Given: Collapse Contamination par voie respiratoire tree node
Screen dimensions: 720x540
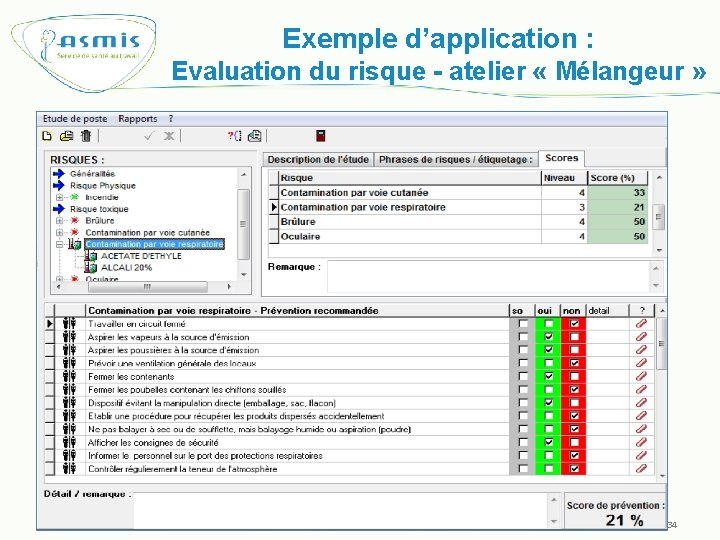Looking at the screenshot, I should (59, 244).
